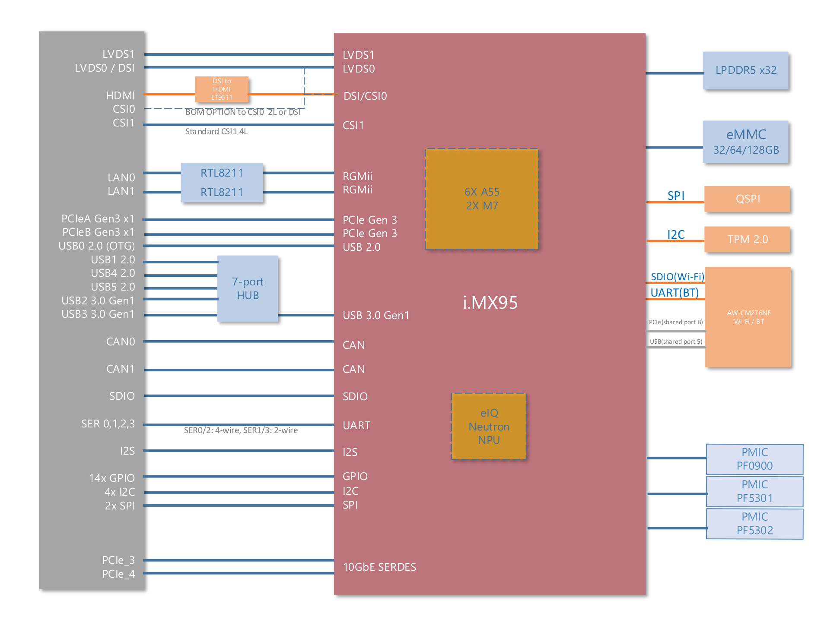840x620 pixels.
Task: Click the 'USB 2.0' label on i.MX95
Action: coord(362,247)
